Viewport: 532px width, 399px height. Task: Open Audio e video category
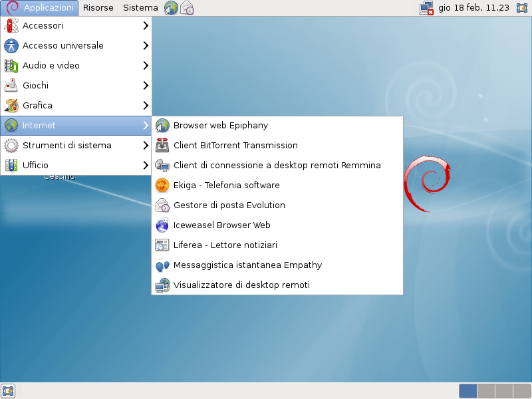tap(51, 65)
